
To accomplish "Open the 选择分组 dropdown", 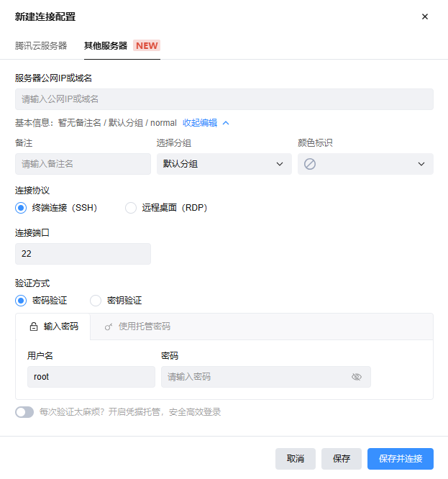I will [222, 164].
